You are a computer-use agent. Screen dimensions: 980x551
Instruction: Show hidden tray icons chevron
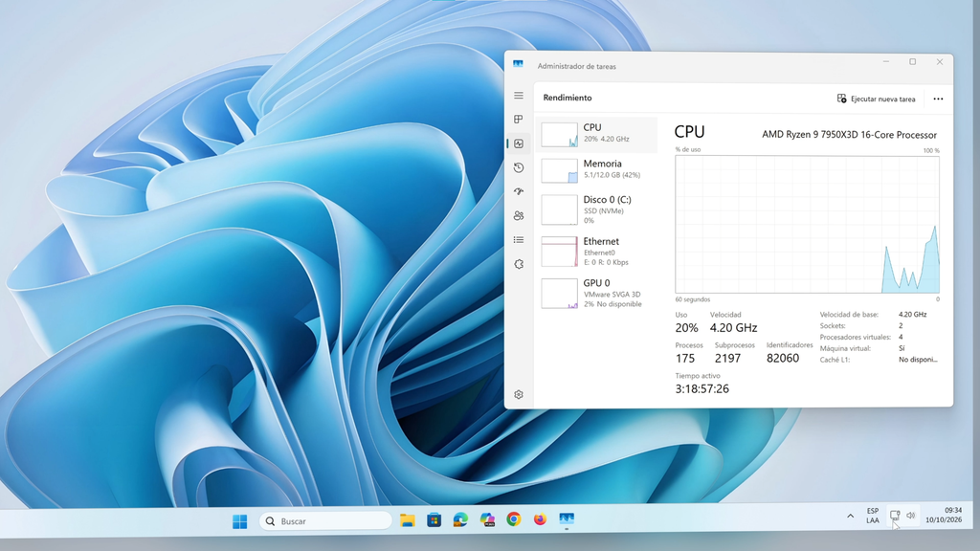pos(850,516)
